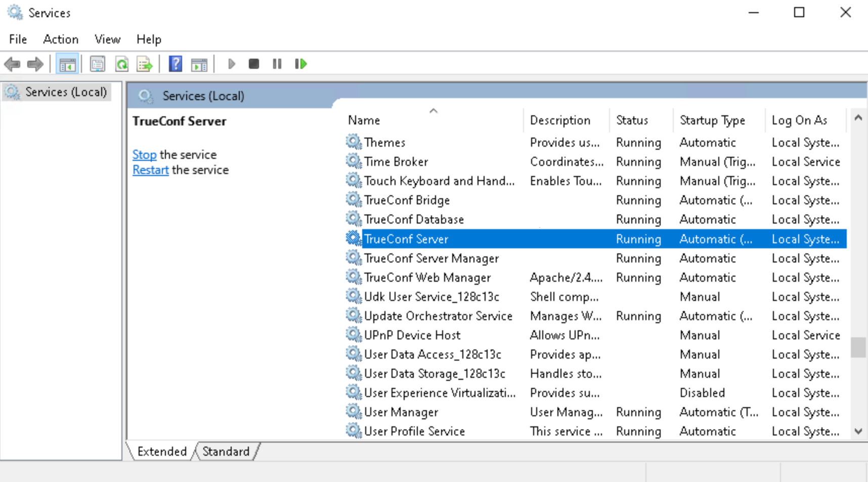Select the TrueConf Web Manager service row
The width and height of the screenshot is (868, 482).
(427, 278)
